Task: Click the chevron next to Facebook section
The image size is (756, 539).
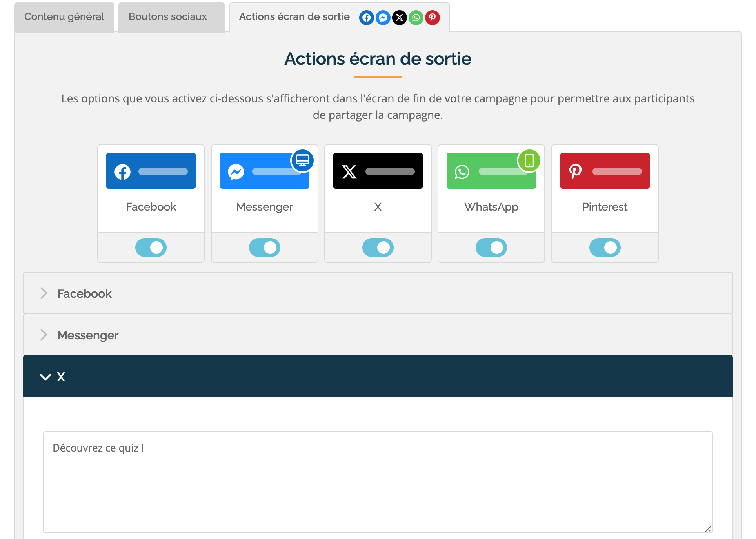Action: (x=44, y=293)
